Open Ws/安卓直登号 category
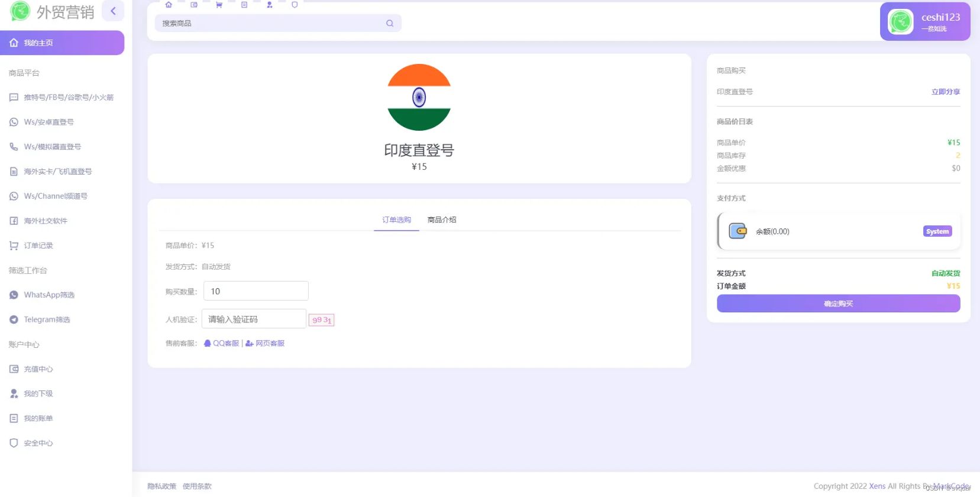980x497 pixels. 62,122
